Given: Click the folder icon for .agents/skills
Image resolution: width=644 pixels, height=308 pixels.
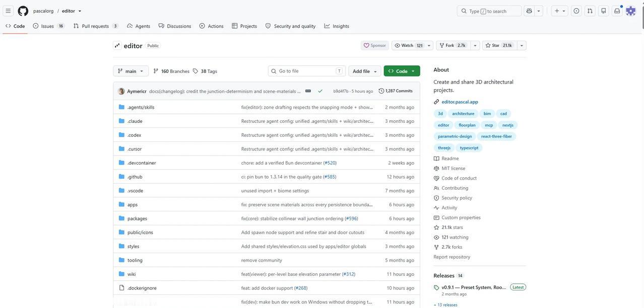Looking at the screenshot, I should (121, 107).
